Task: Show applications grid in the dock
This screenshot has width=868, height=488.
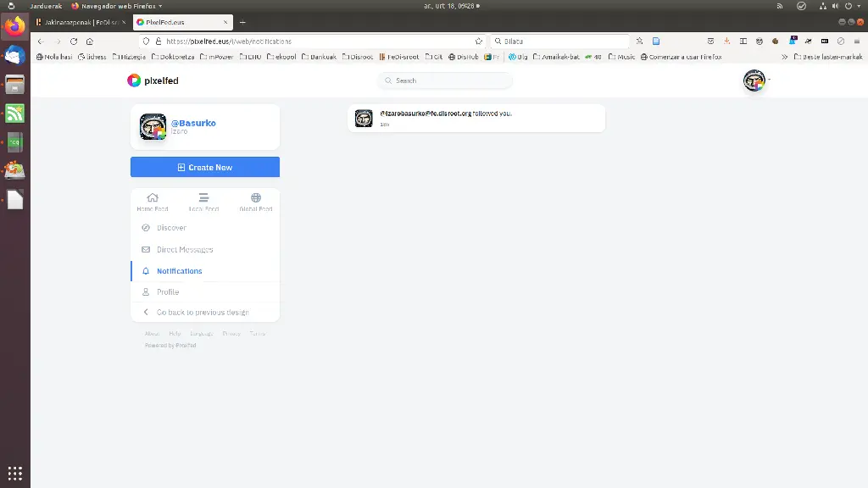Action: point(15,474)
